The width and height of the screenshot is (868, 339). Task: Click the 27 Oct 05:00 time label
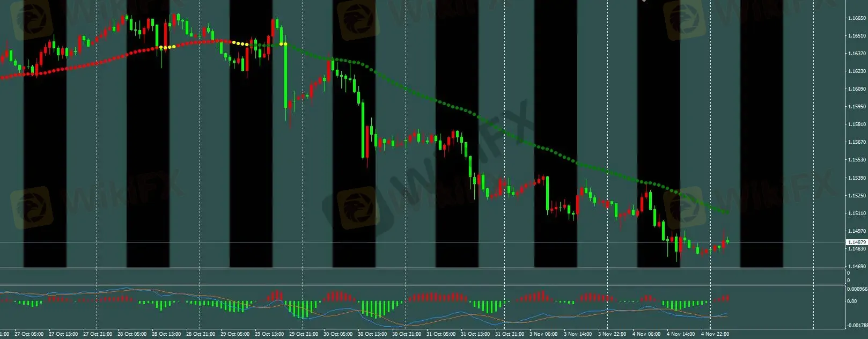tap(29, 334)
